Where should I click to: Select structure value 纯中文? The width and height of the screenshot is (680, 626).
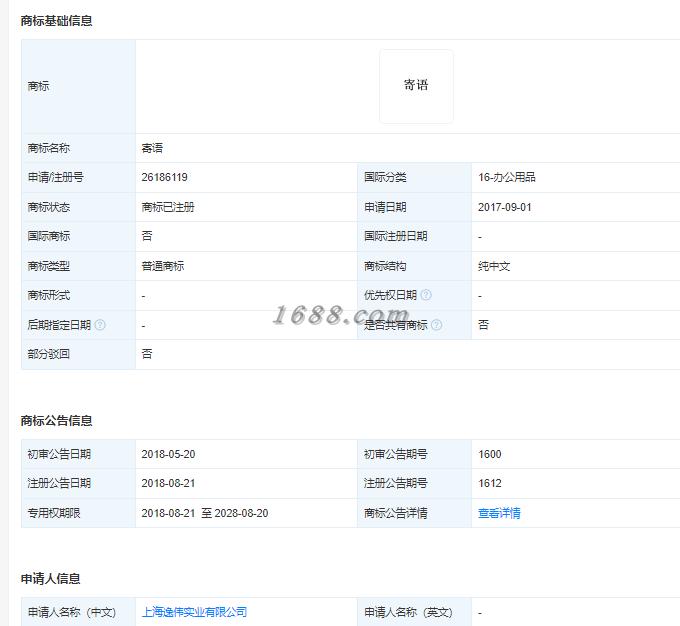click(494, 266)
